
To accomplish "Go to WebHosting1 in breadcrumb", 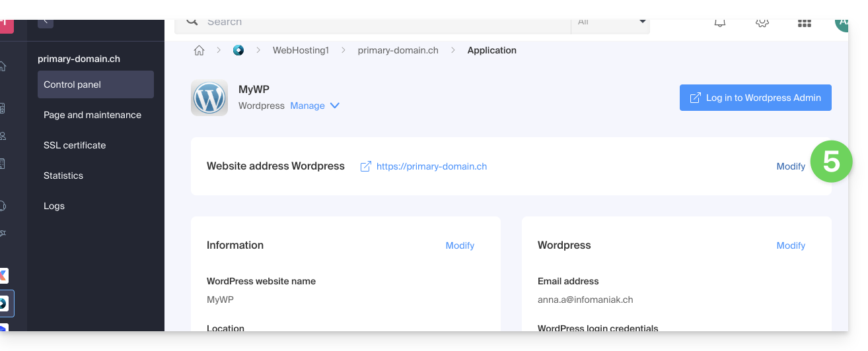I will click(x=301, y=50).
